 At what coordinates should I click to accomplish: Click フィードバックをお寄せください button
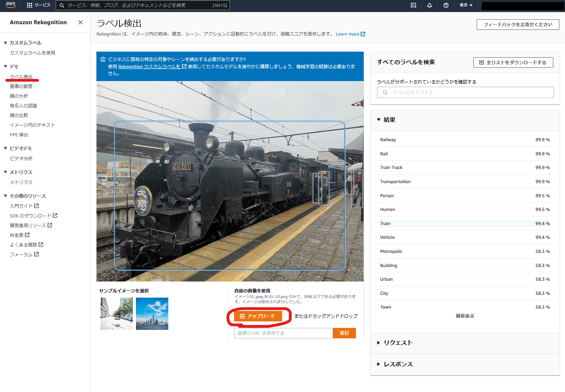(518, 25)
